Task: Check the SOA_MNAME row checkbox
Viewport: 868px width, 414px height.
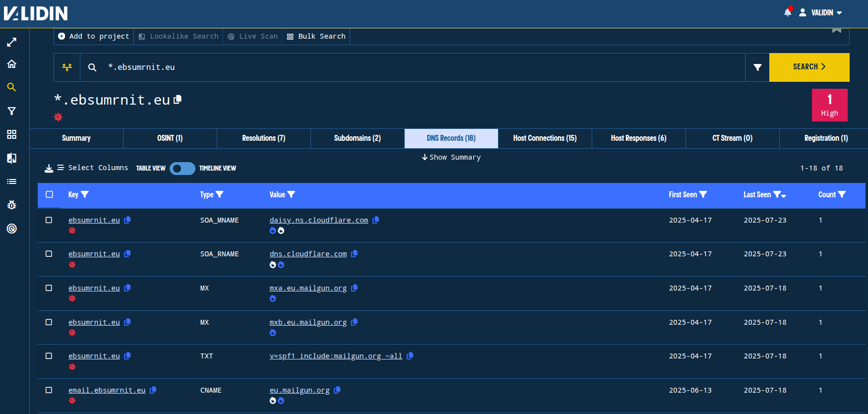Action: pos(49,220)
